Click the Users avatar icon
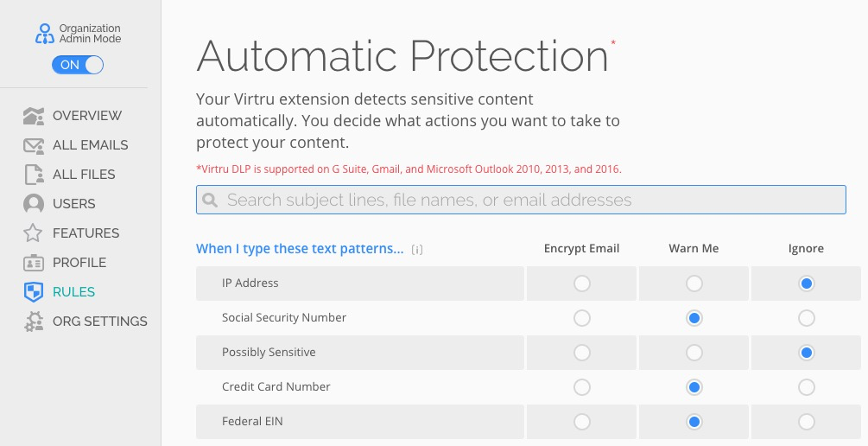 click(x=34, y=204)
